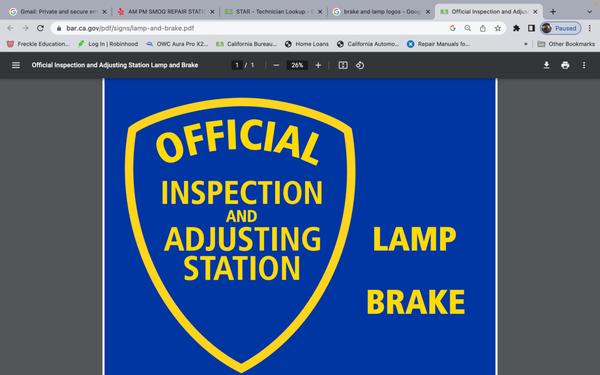This screenshot has height=375, width=600.
Task: Close the STAR Technician Lookup tab
Action: point(320,12)
